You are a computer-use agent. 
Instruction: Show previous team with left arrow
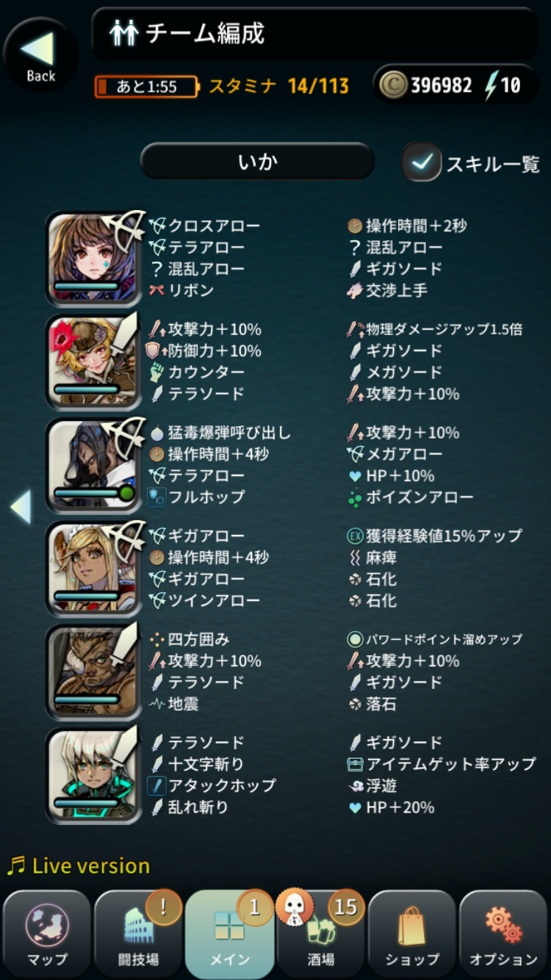21,507
